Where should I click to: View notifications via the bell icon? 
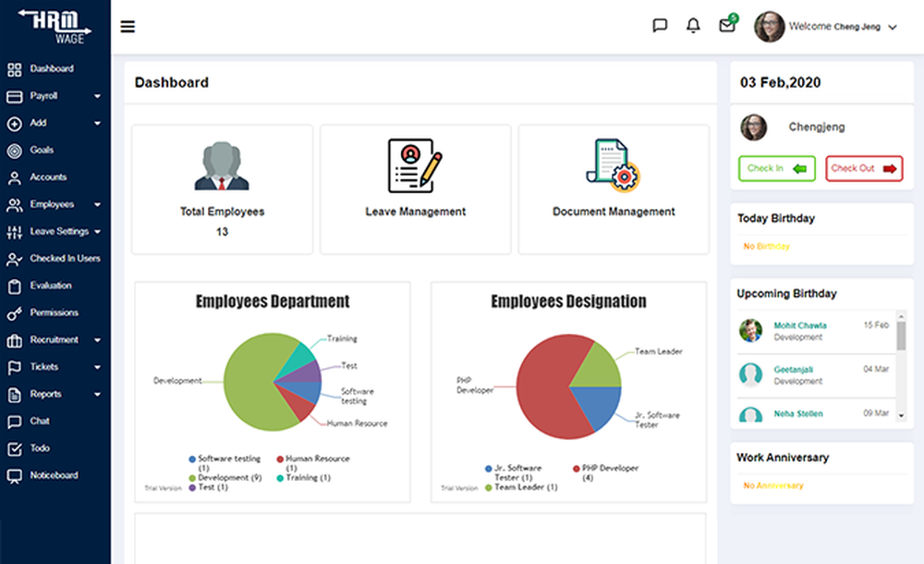pyautogui.click(x=694, y=25)
